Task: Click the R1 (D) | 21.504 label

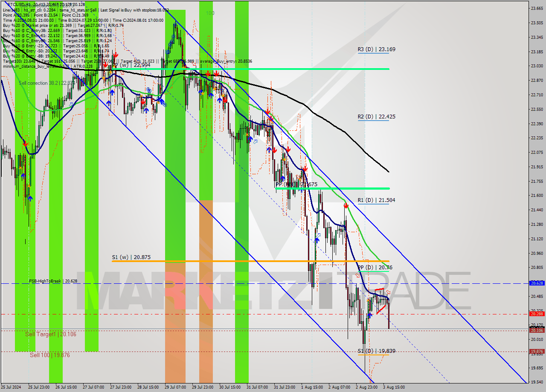Action: point(376,200)
